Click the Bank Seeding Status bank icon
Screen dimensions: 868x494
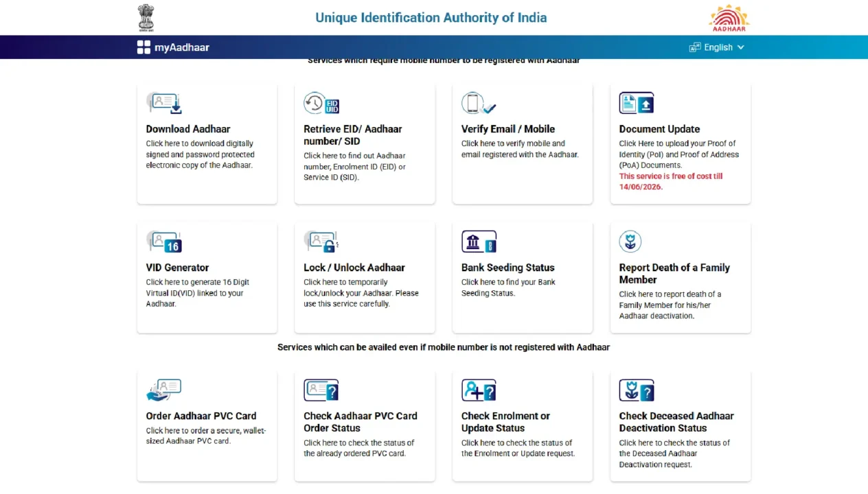[x=479, y=242]
